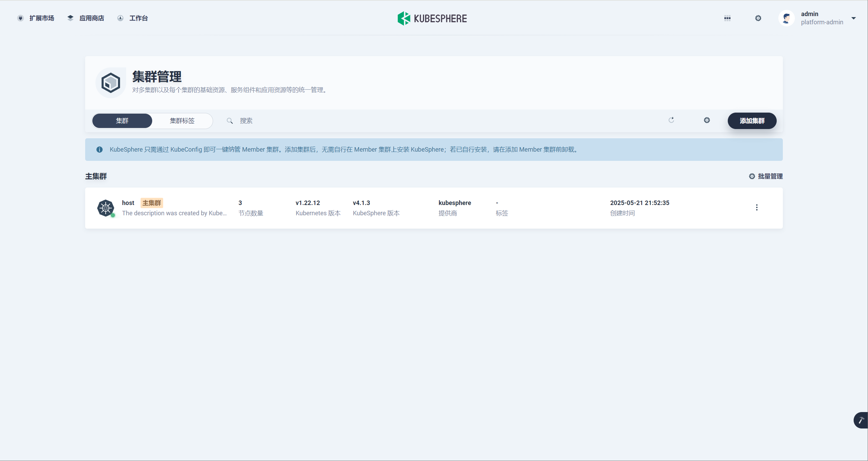Image resolution: width=868 pixels, height=461 pixels.
Task: Click the platform-admin role label
Action: pyautogui.click(x=822, y=22)
